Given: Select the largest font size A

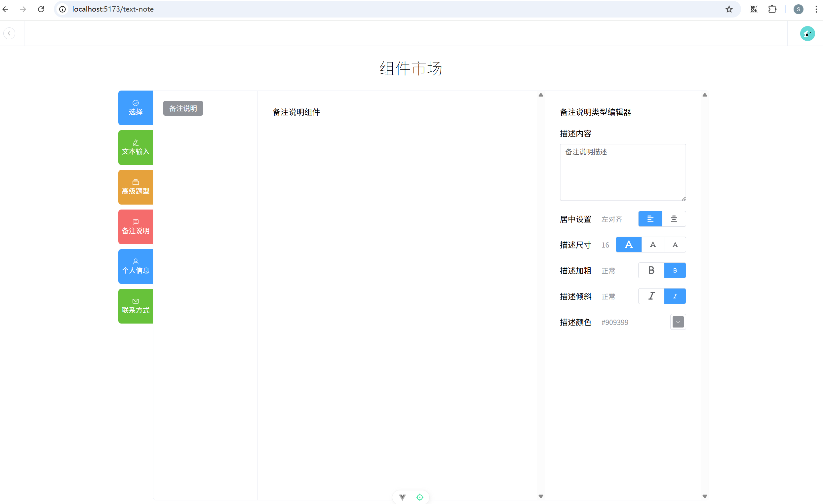Looking at the screenshot, I should [x=628, y=245].
